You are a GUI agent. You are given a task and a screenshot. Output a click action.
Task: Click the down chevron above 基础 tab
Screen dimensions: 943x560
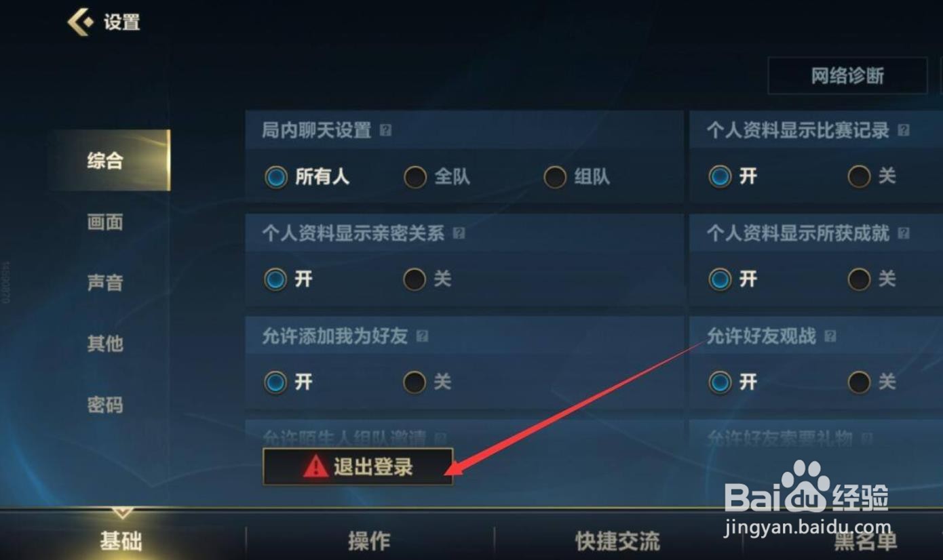click(x=122, y=513)
